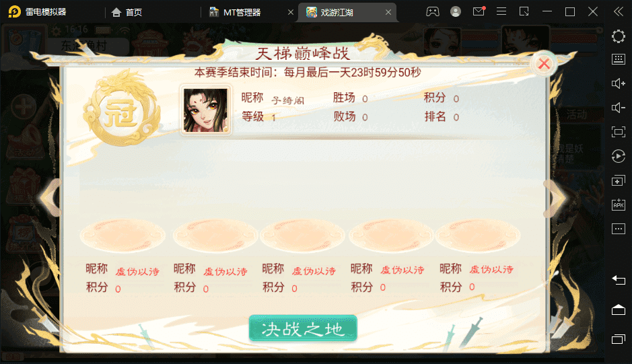The width and height of the screenshot is (632, 364).
Task: Close the 戏游江湖 tab
Action: coord(388,13)
